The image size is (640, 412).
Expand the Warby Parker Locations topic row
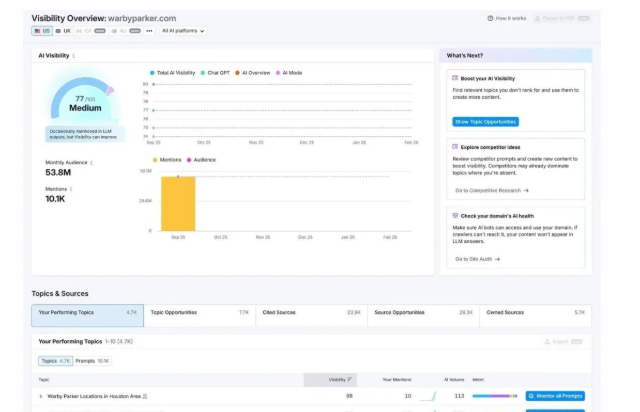[x=41, y=397]
